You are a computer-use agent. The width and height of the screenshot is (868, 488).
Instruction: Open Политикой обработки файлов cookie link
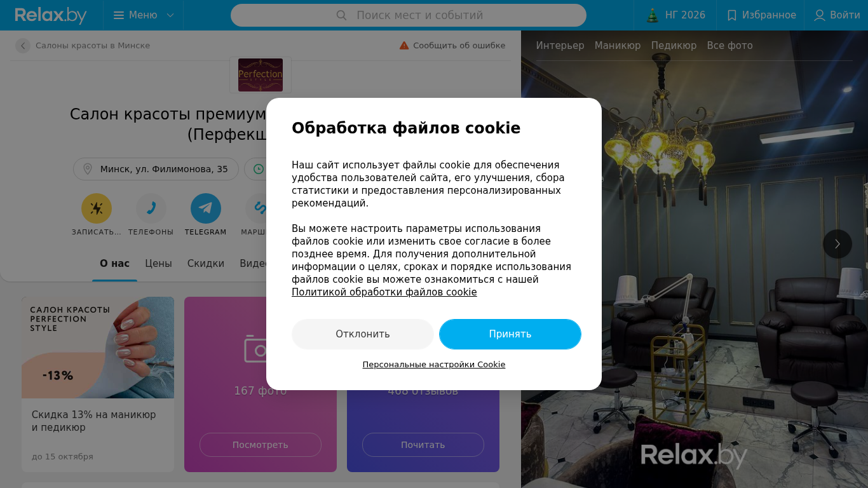tap(384, 292)
